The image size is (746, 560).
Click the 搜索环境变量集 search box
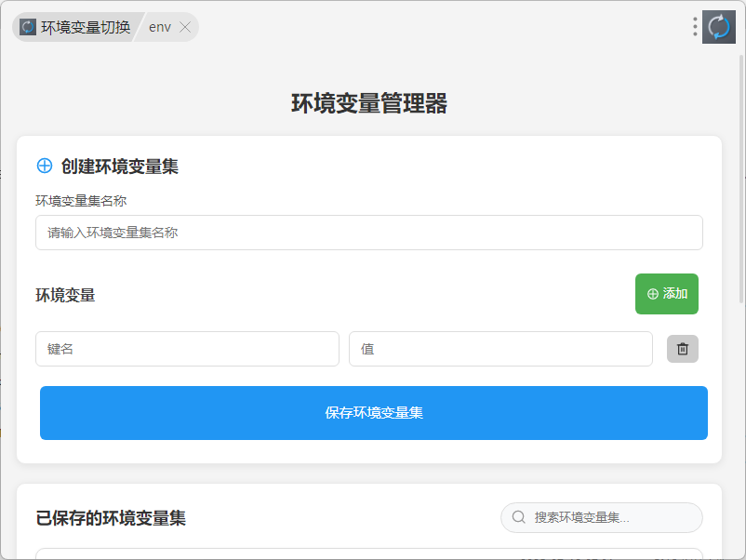[602, 517]
